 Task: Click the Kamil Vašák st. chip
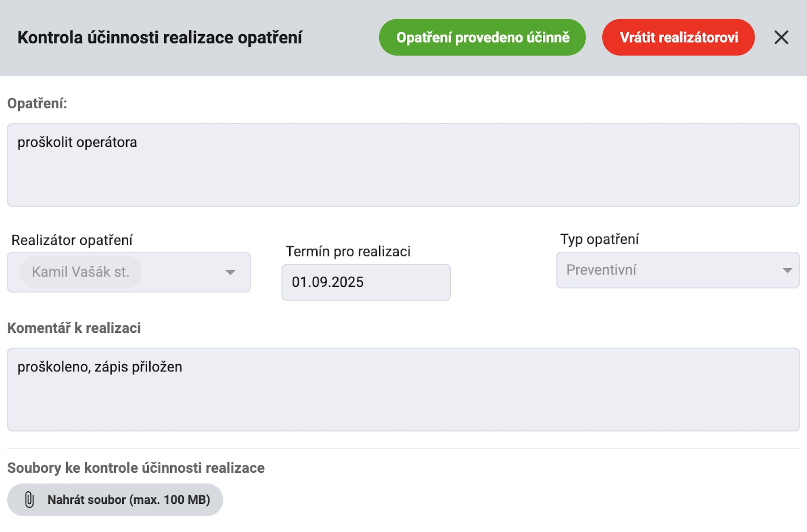point(81,272)
